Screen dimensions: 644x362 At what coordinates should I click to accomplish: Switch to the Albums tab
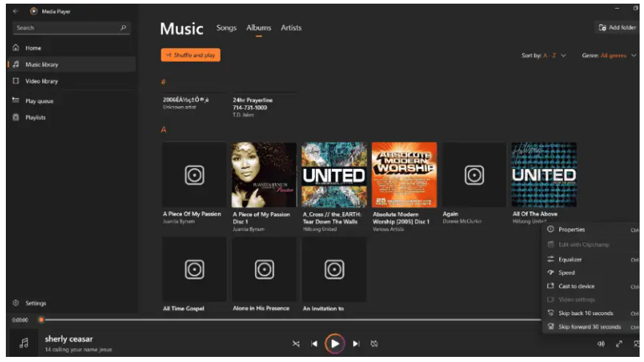[x=259, y=28]
